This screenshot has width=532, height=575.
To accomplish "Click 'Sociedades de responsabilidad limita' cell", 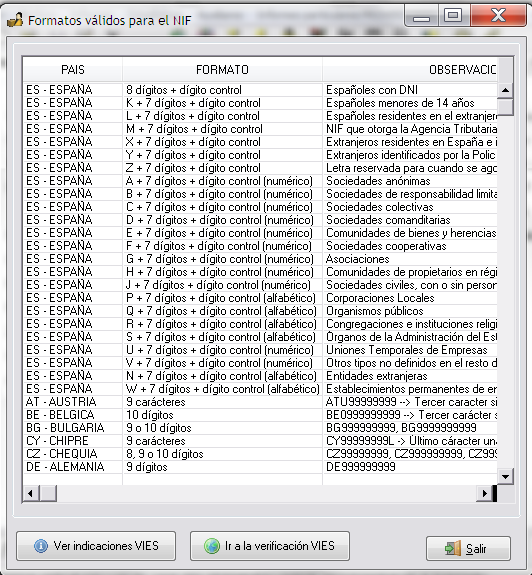I will pos(410,194).
